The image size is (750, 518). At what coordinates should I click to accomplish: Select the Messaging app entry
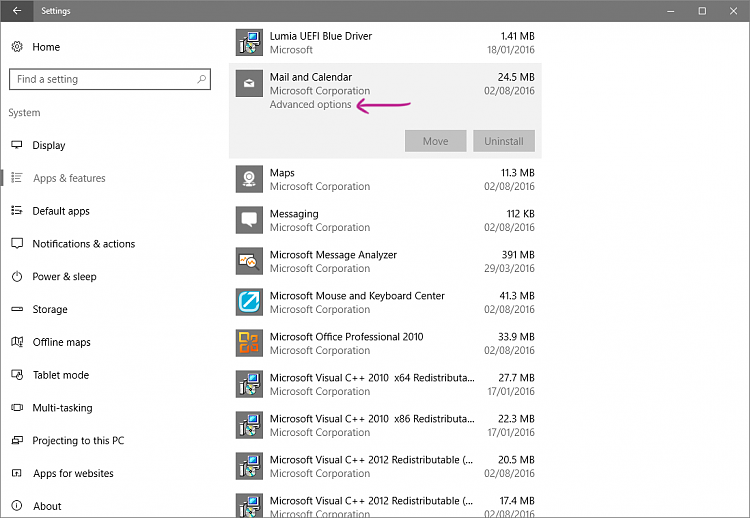pyautogui.click(x=385, y=220)
